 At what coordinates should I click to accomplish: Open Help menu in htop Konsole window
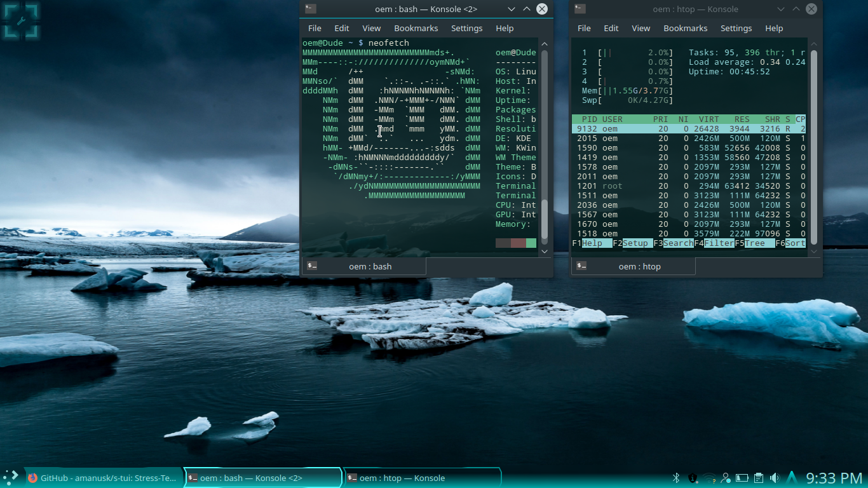click(x=774, y=28)
